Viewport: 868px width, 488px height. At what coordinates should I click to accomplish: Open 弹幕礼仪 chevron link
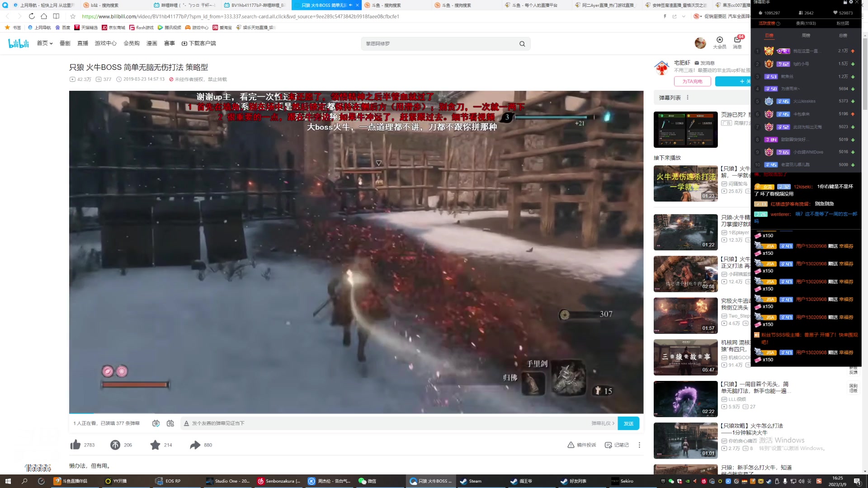[x=603, y=423]
